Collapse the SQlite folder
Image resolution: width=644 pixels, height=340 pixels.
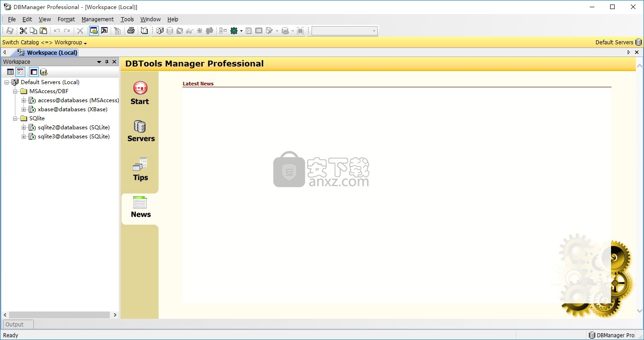pos(15,118)
